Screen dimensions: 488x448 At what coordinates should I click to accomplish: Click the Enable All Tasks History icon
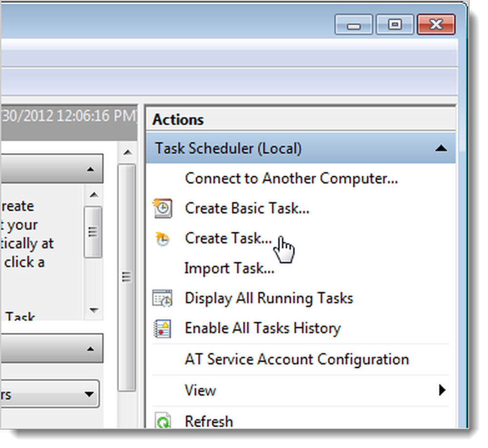[x=162, y=328]
